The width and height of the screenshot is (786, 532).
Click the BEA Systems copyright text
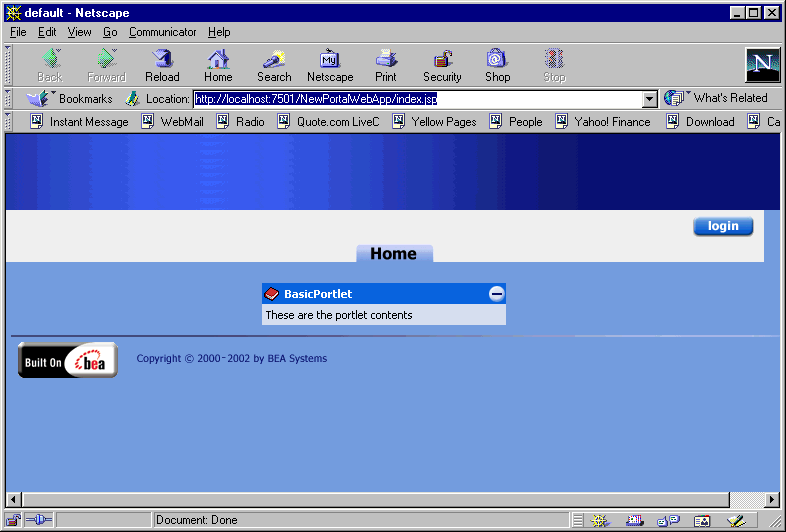[x=232, y=359]
